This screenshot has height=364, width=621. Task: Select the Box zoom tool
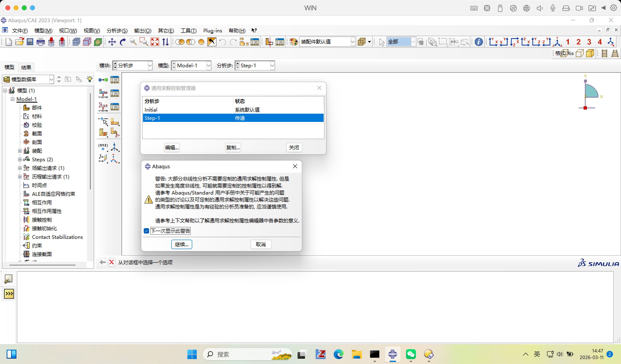pos(144,42)
